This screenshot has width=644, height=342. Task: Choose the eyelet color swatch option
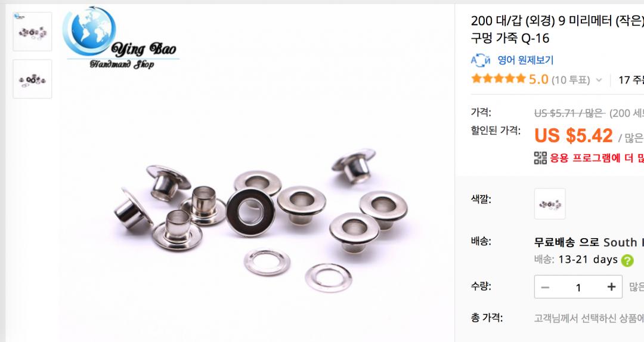point(550,204)
